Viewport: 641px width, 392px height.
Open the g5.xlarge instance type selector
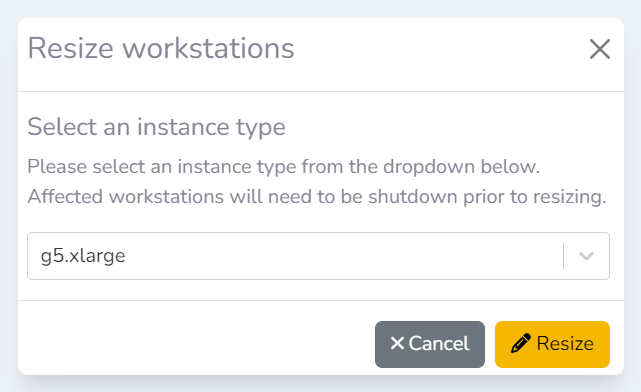318,256
